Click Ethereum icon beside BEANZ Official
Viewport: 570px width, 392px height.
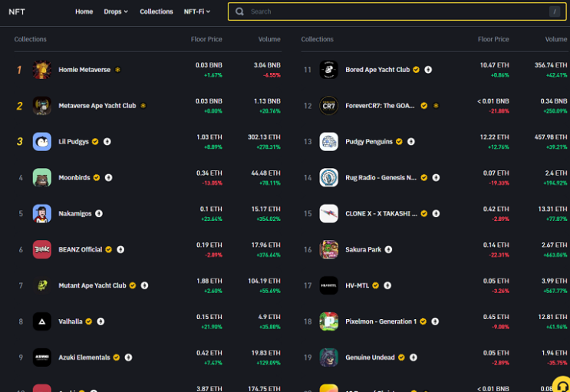[x=120, y=249]
